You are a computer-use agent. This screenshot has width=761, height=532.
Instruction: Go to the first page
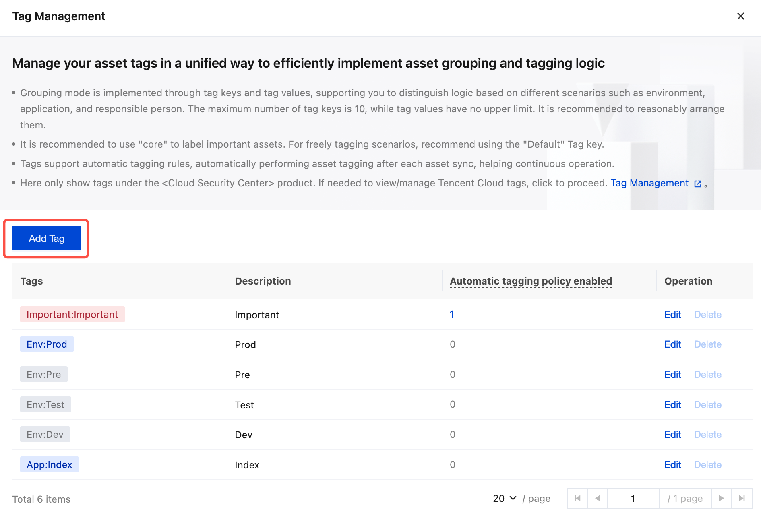(577, 498)
